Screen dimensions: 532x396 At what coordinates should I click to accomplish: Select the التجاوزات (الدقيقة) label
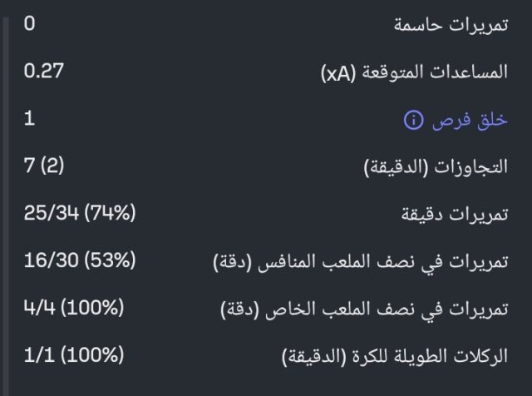click(x=436, y=167)
